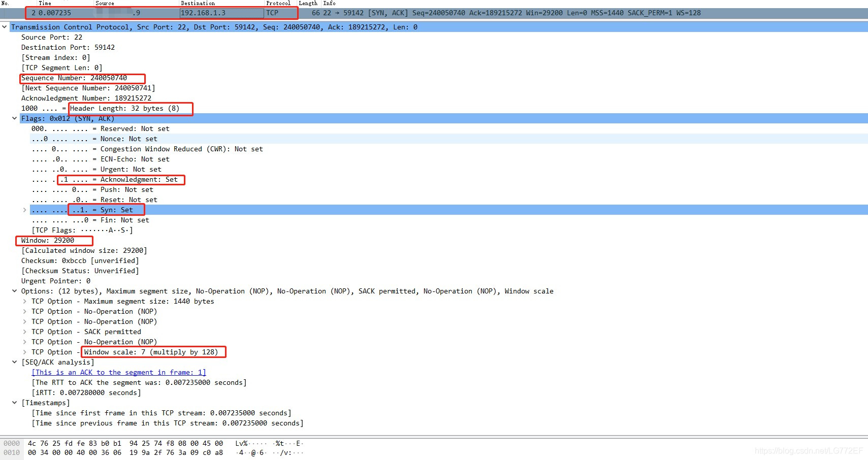Click the Source column header
Screen dimensions: 868x460
pyautogui.click(x=105, y=3)
